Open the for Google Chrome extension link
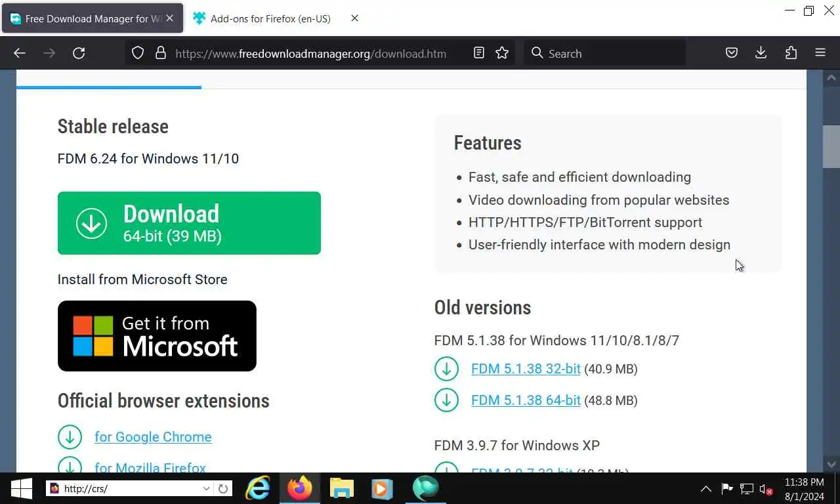The image size is (840, 504). (x=153, y=437)
